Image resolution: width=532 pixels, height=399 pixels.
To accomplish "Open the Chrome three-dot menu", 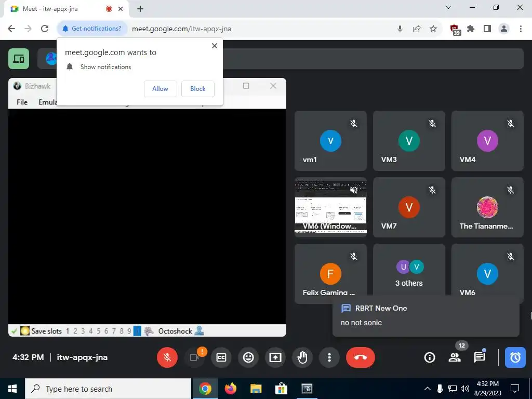I will pyautogui.click(x=521, y=29).
